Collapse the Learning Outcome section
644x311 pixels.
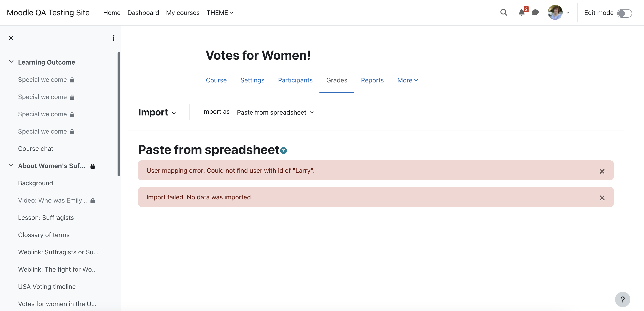tap(11, 62)
